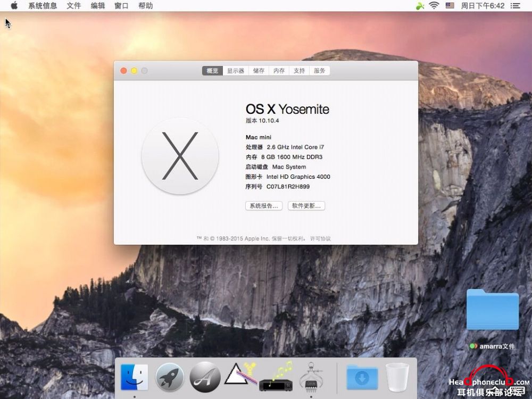Open the audio receiver music app in Dock
This screenshot has height=399, width=532.
[276, 377]
